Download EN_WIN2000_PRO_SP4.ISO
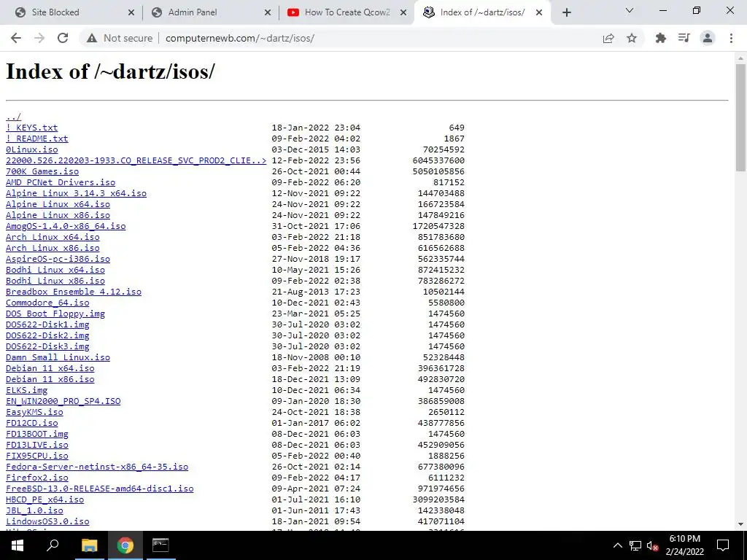The width and height of the screenshot is (747, 560). tap(63, 402)
